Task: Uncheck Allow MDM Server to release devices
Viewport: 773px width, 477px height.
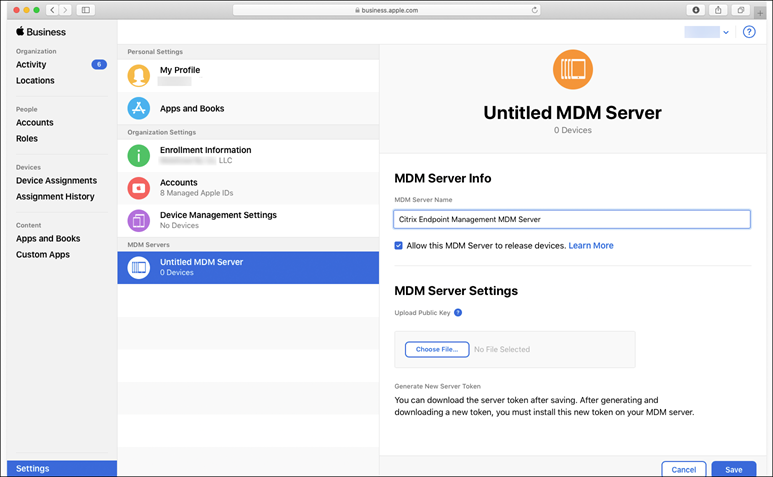Action: point(399,245)
